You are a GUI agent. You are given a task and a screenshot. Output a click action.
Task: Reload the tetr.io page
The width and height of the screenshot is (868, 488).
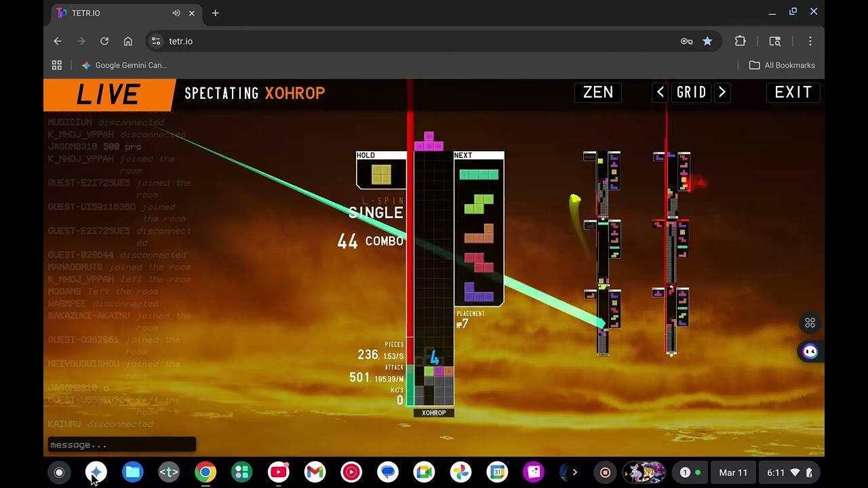[104, 41]
